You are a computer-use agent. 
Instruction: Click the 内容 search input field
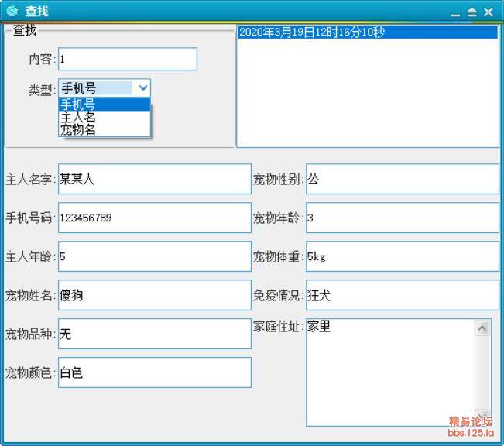pyautogui.click(x=128, y=60)
